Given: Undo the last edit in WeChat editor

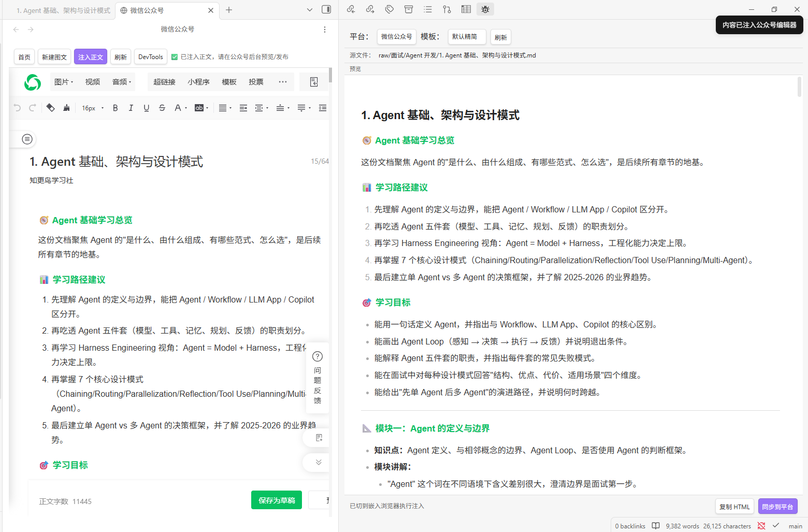Looking at the screenshot, I should [17, 108].
